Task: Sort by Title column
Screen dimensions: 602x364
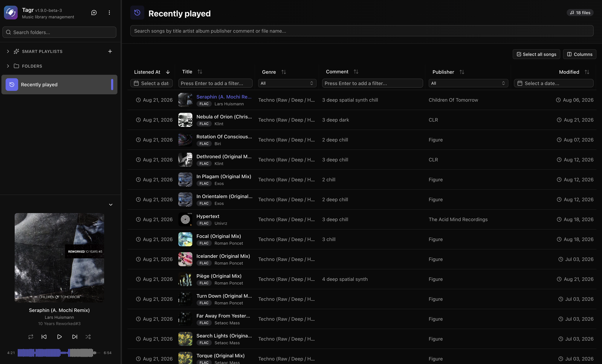Action: (200, 72)
